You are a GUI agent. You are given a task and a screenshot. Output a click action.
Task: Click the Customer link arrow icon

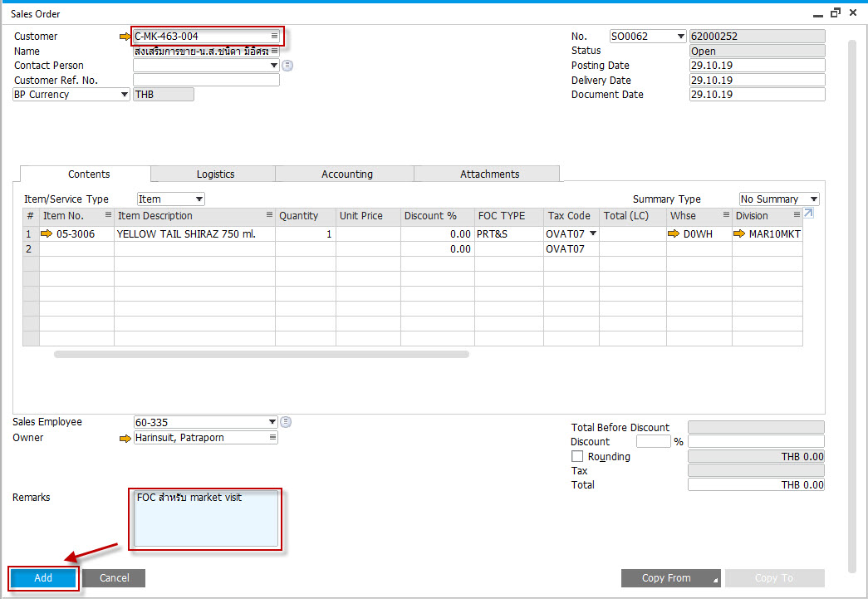coord(125,37)
